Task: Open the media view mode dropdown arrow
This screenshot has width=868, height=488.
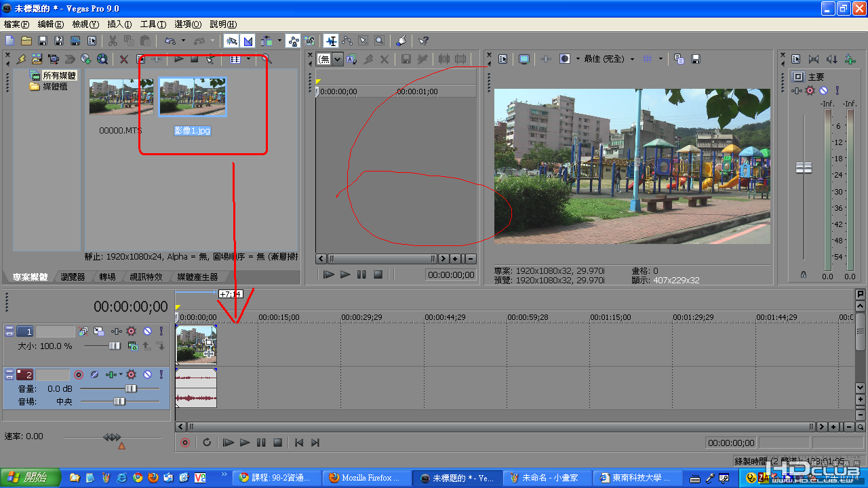Action: tap(248, 59)
